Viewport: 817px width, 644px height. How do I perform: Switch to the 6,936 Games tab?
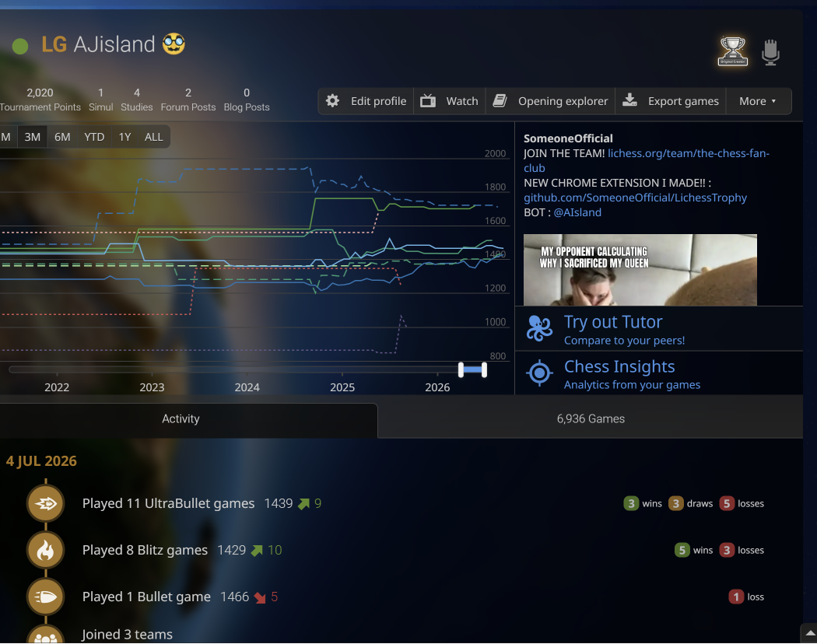click(x=591, y=419)
